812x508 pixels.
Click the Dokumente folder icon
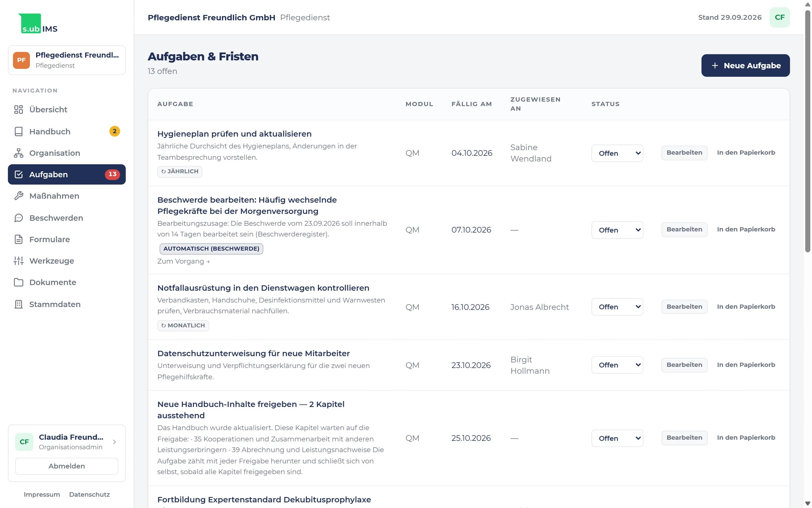(18, 282)
